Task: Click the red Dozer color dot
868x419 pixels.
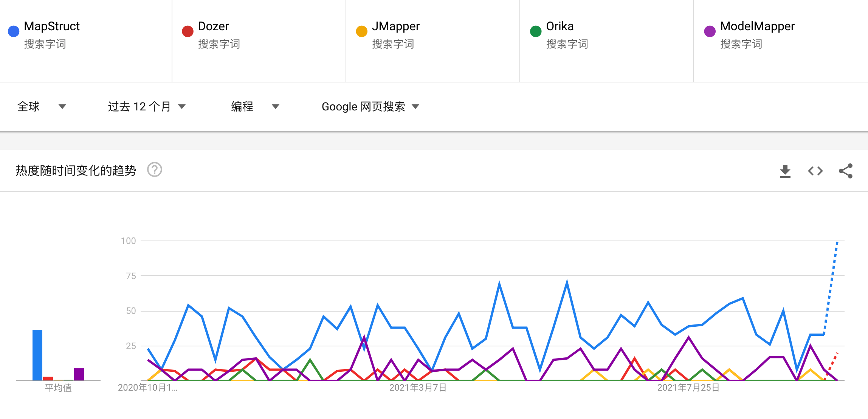Action: (x=188, y=31)
